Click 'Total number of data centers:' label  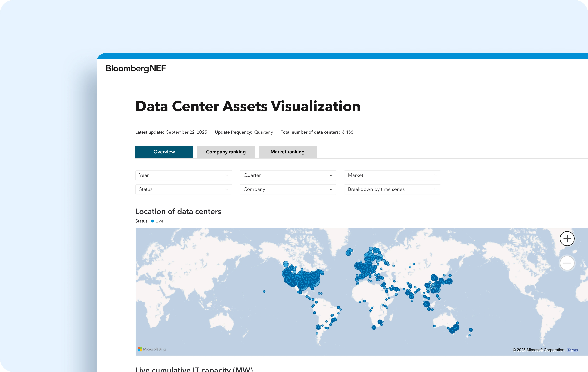310,132
